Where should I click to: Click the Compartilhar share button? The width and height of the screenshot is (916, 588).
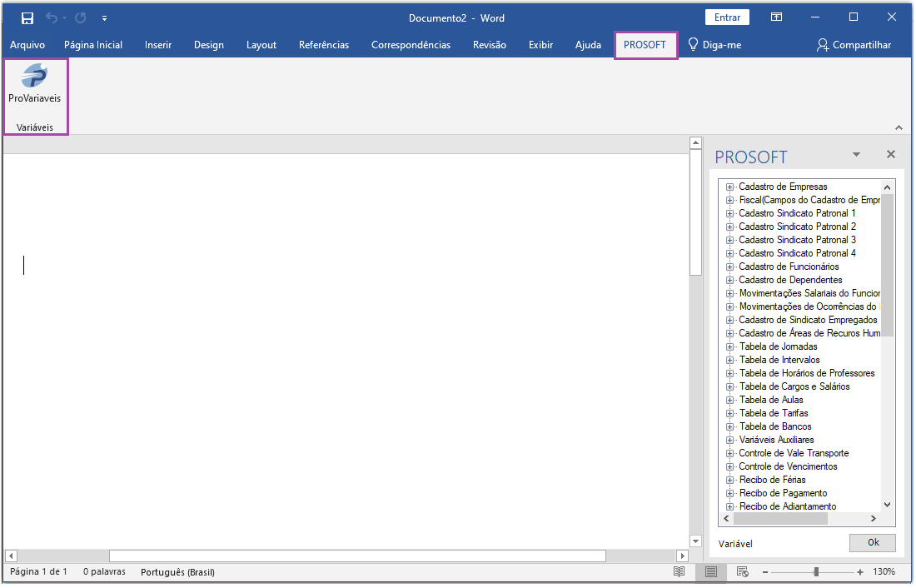(x=854, y=45)
